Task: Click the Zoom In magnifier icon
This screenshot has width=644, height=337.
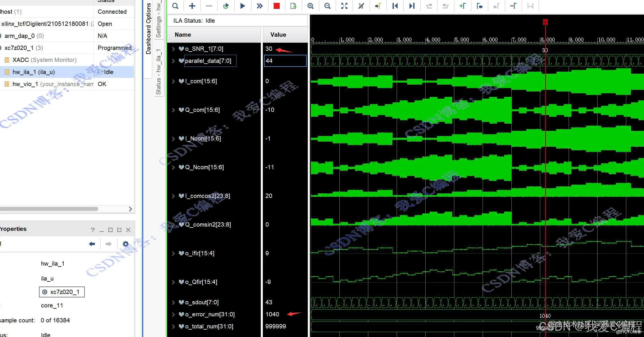Action: pyautogui.click(x=310, y=6)
